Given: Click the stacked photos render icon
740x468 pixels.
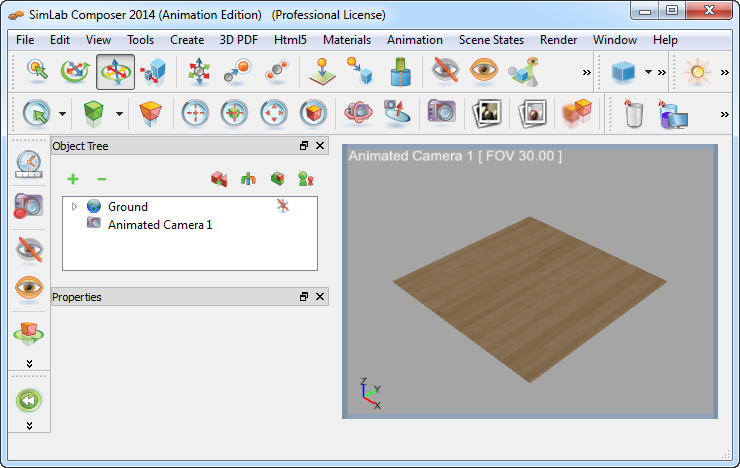Looking at the screenshot, I should coord(487,113).
